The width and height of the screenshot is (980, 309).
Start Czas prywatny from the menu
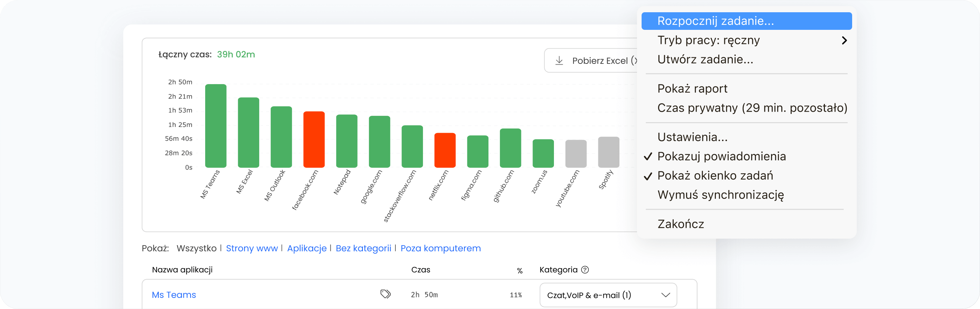752,108
